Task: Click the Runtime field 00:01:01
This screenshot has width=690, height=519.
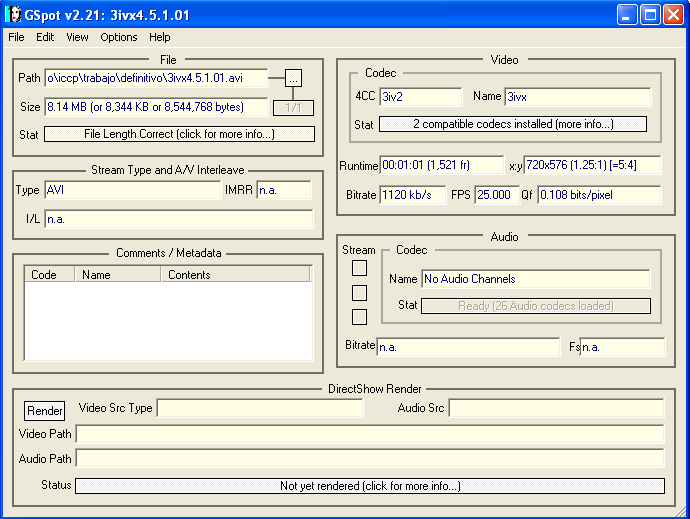Action: (x=441, y=165)
